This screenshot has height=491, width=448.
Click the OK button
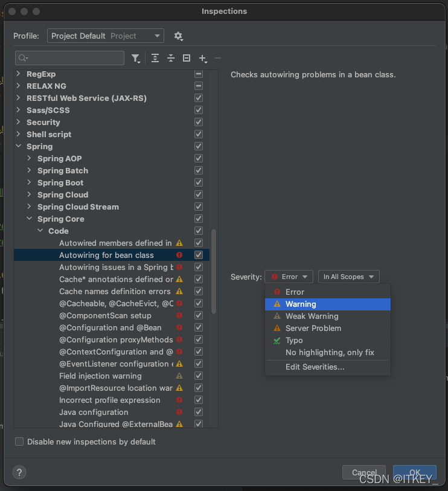415,472
